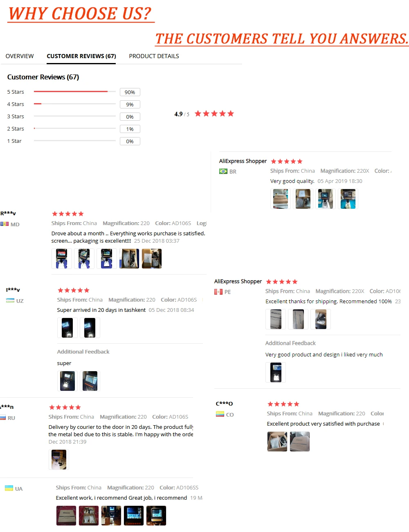This screenshot has width=409, height=532.
Task: Click the Colombia flag icon next to CO
Action: click(x=220, y=414)
